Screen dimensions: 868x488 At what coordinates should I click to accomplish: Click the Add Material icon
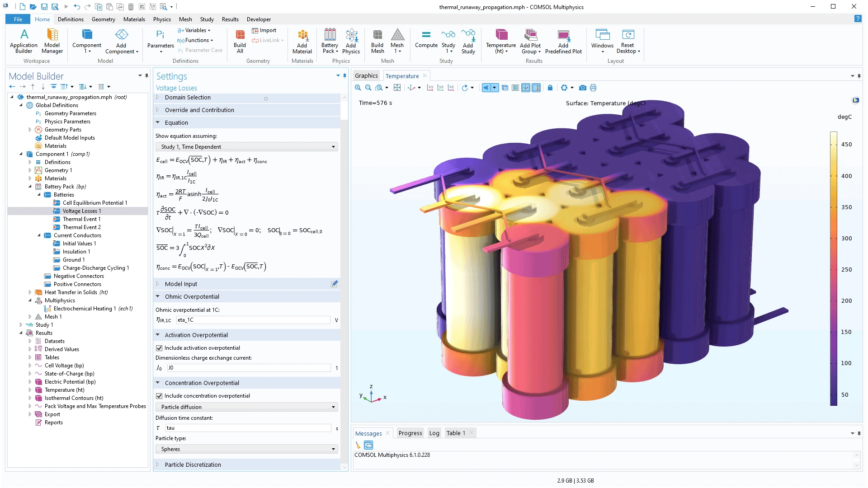tap(302, 40)
